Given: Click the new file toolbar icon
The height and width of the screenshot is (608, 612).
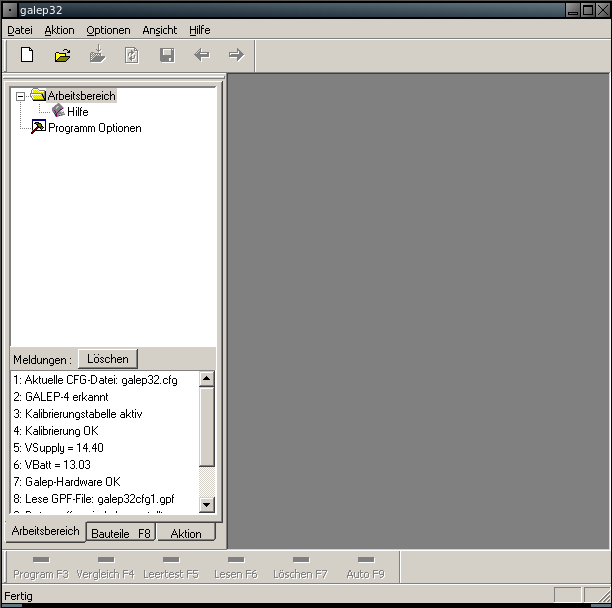Looking at the screenshot, I should [x=27, y=55].
